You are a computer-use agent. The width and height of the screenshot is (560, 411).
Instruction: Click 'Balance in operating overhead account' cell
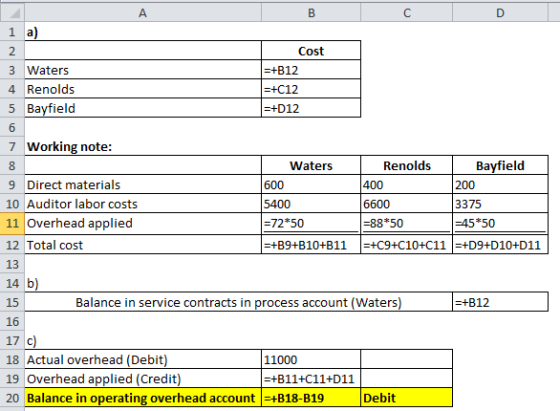(143, 397)
